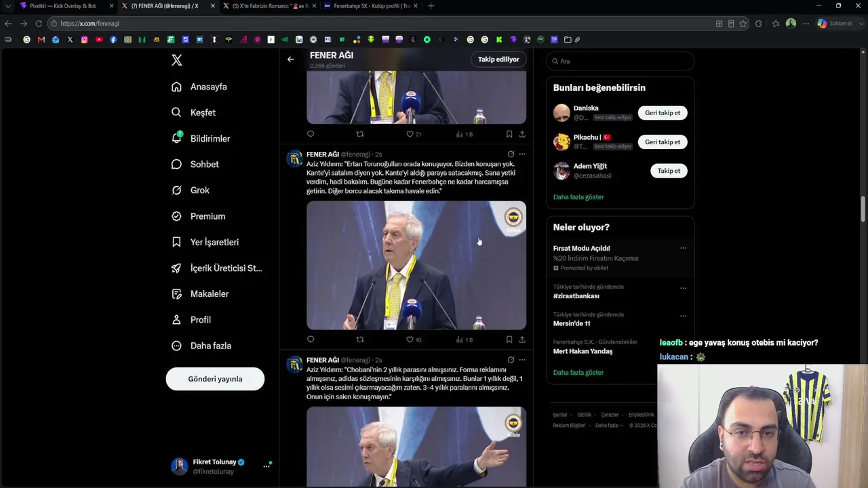Open more options on the Chobani tweet
Image resolution: width=868 pixels, height=488 pixels.
(522, 360)
